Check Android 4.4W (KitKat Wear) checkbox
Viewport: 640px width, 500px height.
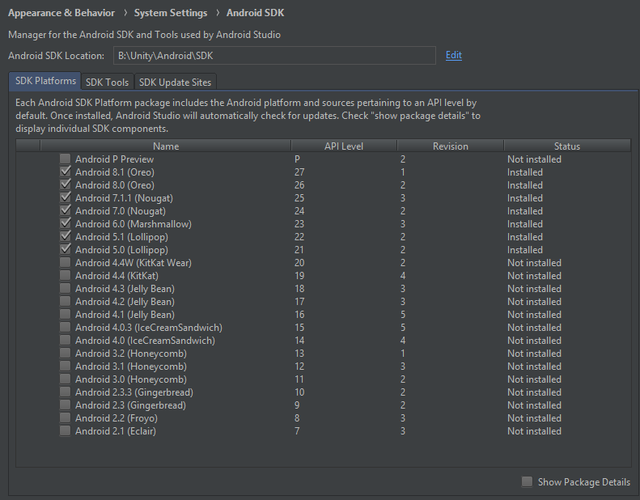click(65, 262)
